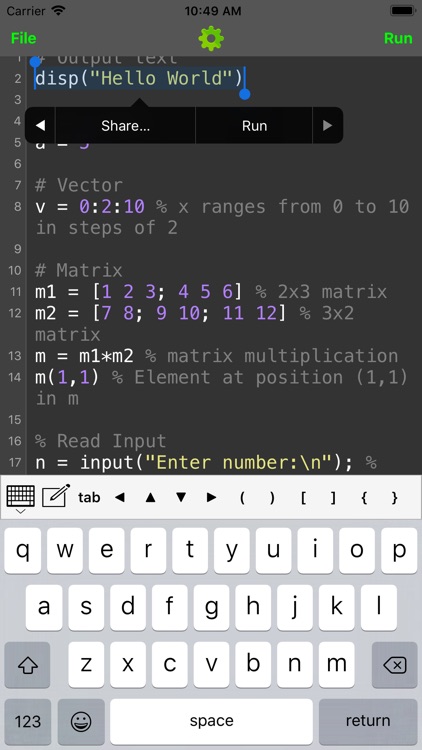Choose Run in the selection popup
The height and width of the screenshot is (750, 422).
tap(254, 126)
